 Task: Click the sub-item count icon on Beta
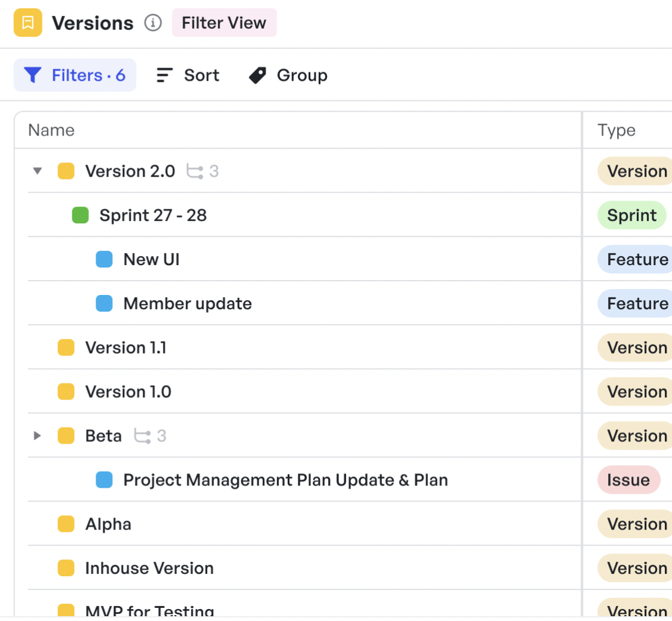coord(142,436)
